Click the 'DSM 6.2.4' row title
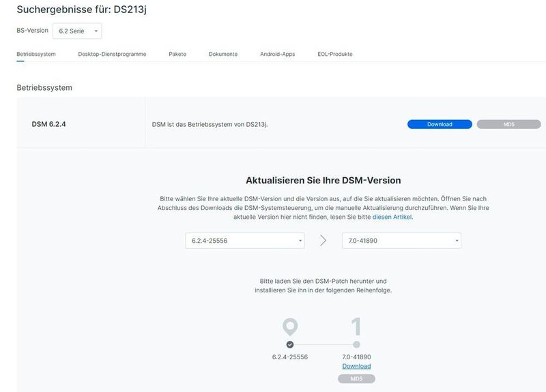 (x=48, y=124)
